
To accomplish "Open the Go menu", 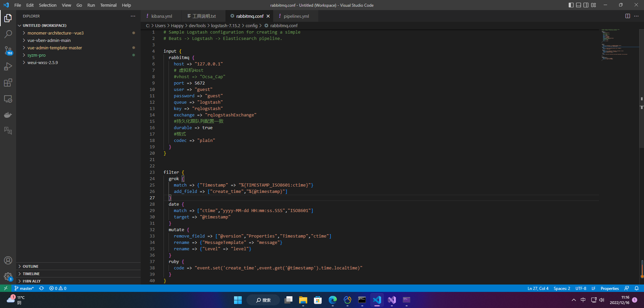I will click(79, 5).
